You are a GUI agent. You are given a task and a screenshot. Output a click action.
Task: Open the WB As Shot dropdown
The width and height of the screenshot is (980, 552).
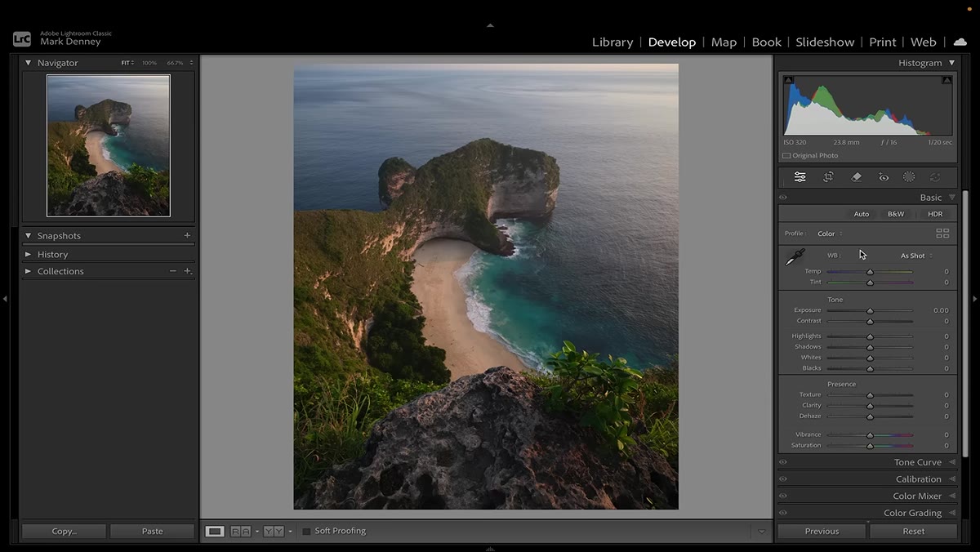tap(916, 256)
